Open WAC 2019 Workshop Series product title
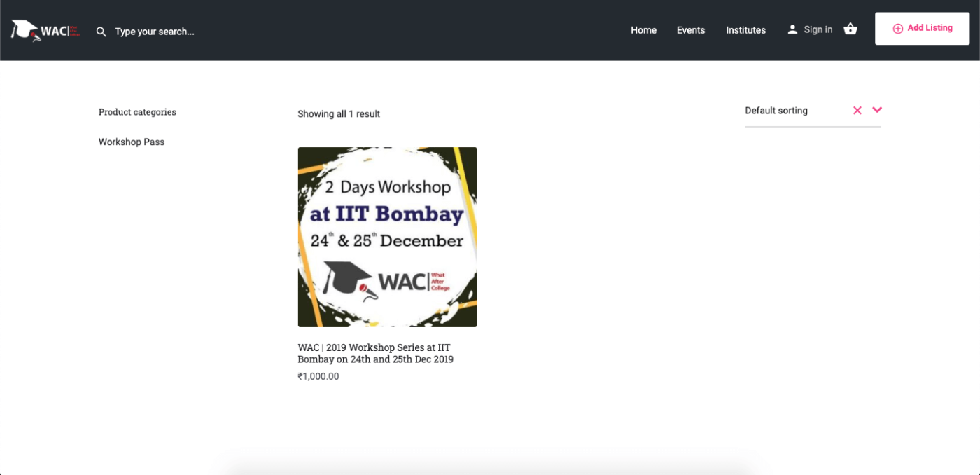980x475 pixels. [376, 353]
